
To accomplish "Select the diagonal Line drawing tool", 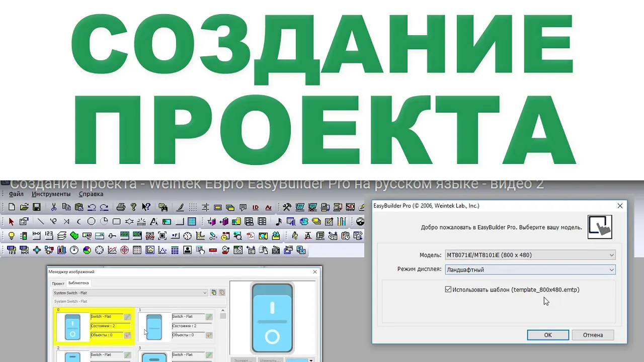I will coord(41,221).
